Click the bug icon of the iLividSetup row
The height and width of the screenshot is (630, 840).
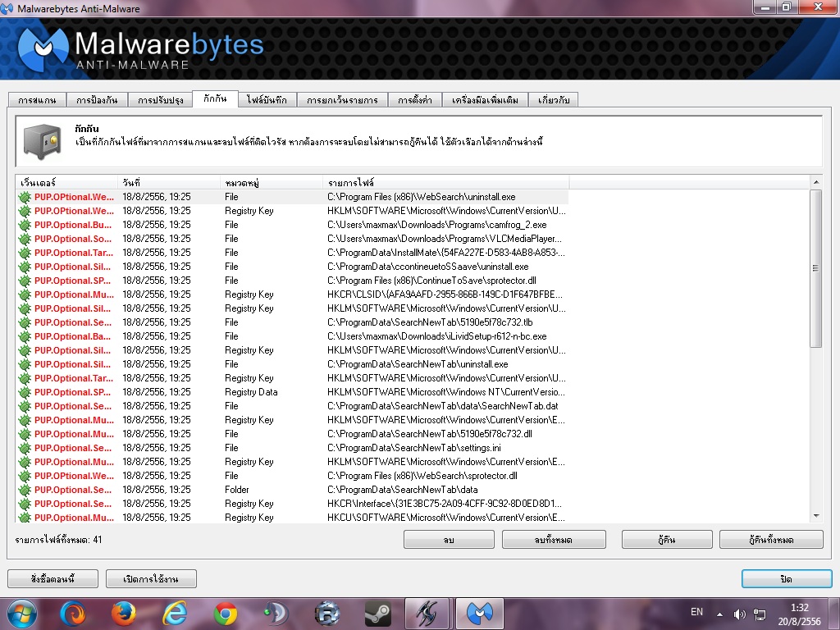24,336
